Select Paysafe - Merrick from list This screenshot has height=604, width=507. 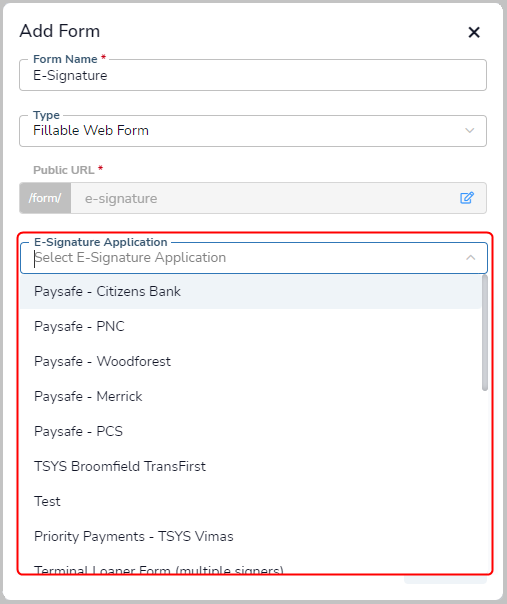[250, 396]
